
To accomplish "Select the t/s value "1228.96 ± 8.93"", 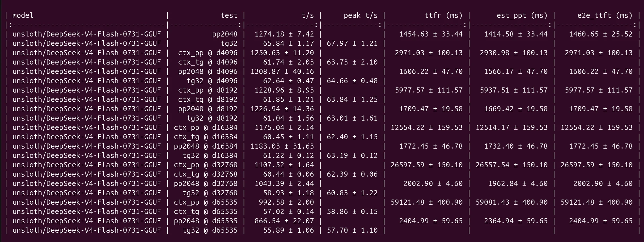I will [x=284, y=90].
